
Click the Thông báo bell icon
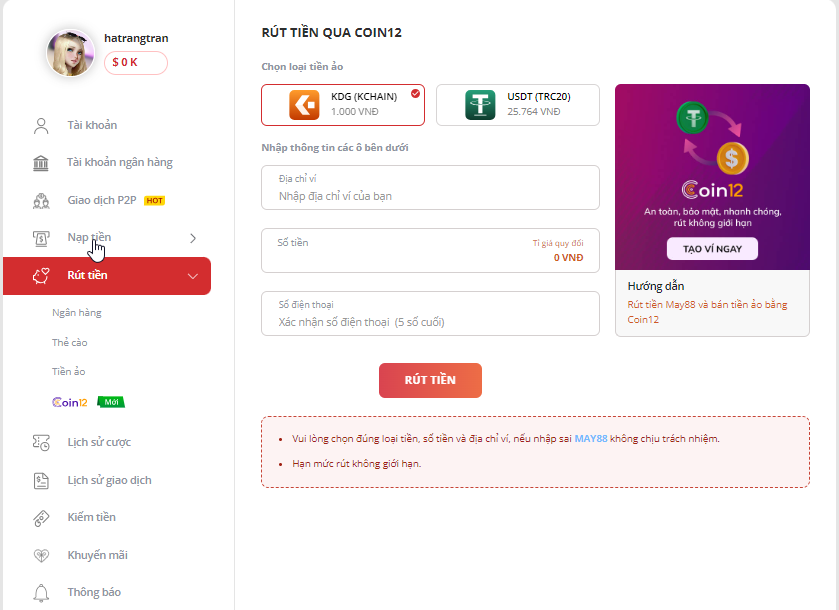pos(41,592)
